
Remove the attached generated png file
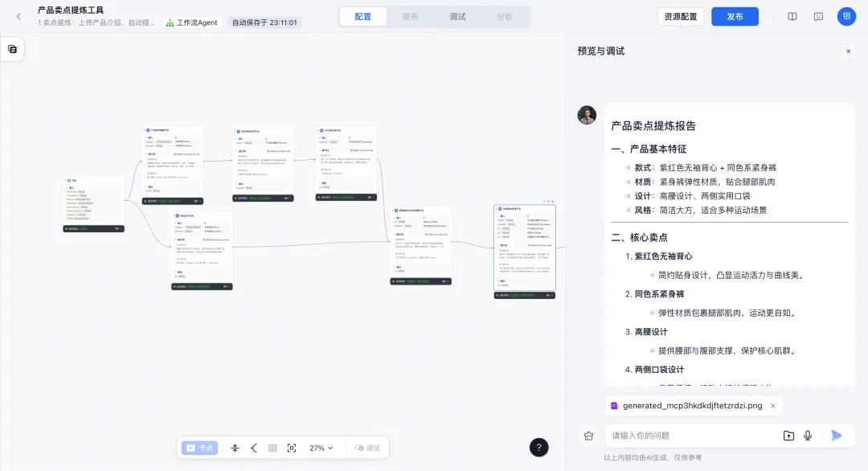[x=773, y=406]
